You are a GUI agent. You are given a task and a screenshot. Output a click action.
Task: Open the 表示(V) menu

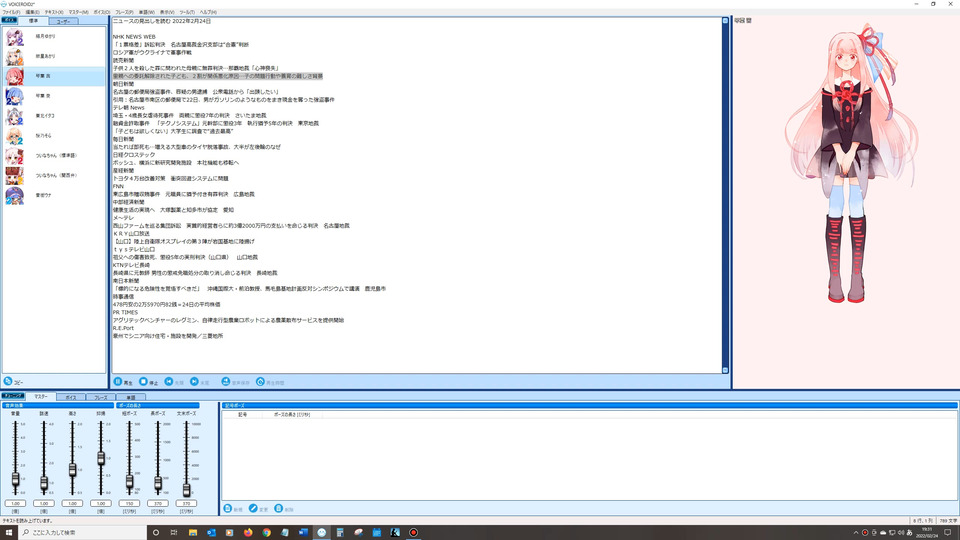(x=167, y=12)
